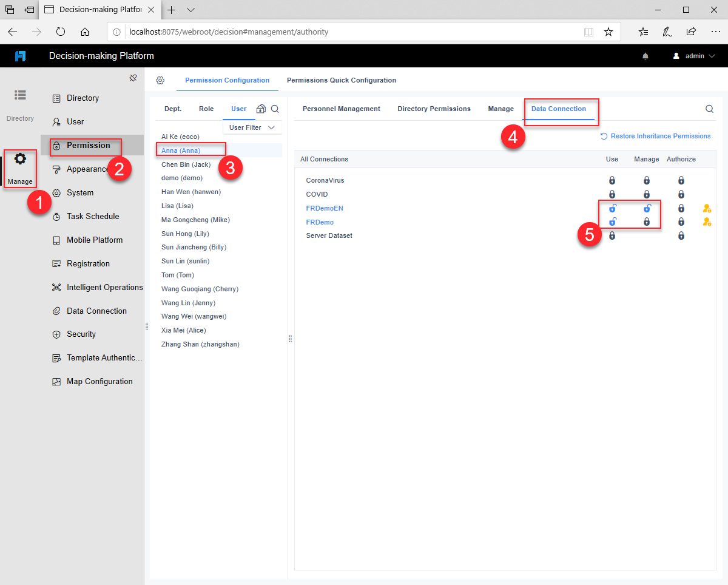
Task: Click the browser home button
Action: [x=85, y=32]
